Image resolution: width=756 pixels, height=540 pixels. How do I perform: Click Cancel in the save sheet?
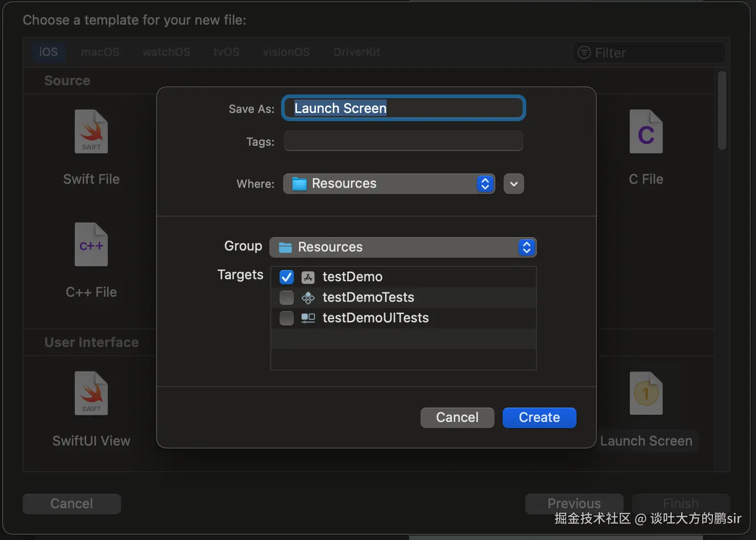(457, 418)
